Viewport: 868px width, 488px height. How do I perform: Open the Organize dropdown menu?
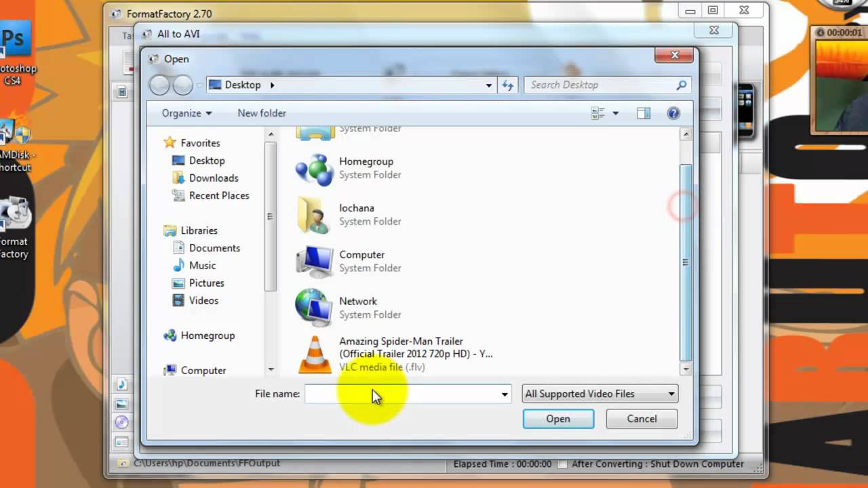pyautogui.click(x=186, y=113)
